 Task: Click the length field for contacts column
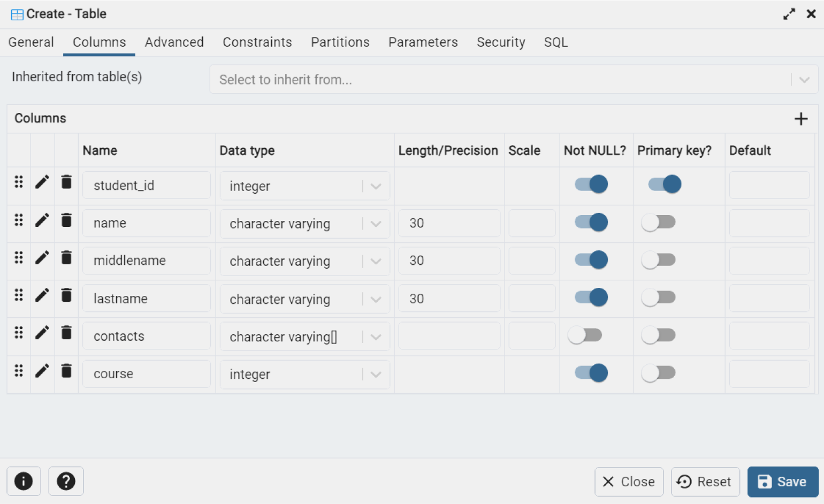coord(449,336)
